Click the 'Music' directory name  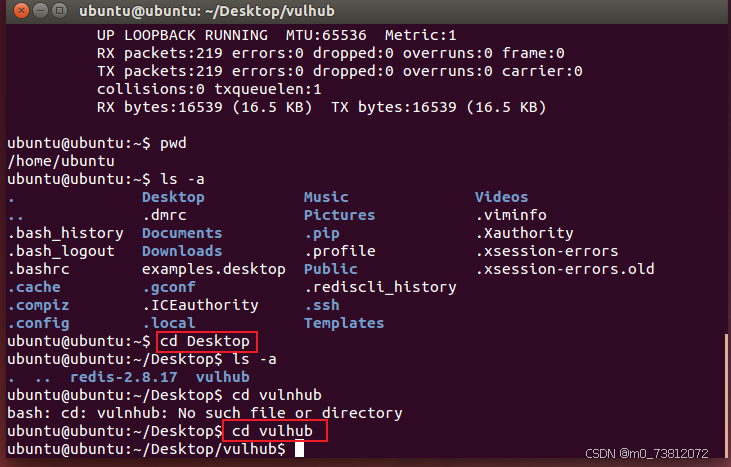tap(326, 197)
